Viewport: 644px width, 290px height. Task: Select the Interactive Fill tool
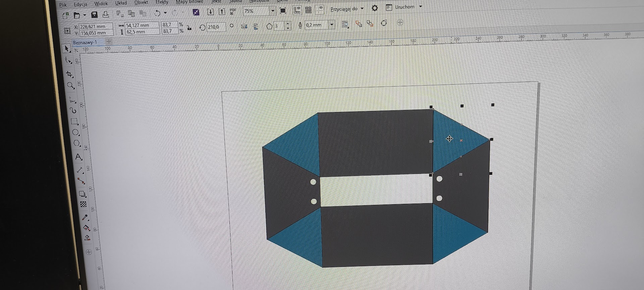[86, 228]
